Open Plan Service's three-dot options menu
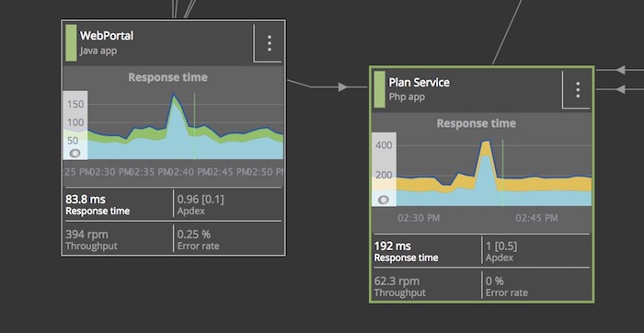This screenshot has height=333, width=644. tap(578, 89)
